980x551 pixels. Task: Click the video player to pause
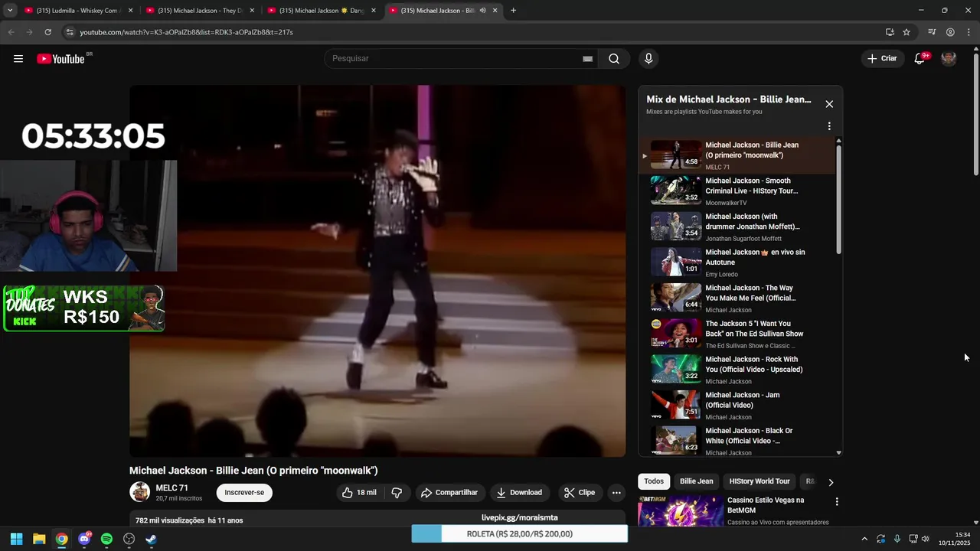pos(377,271)
